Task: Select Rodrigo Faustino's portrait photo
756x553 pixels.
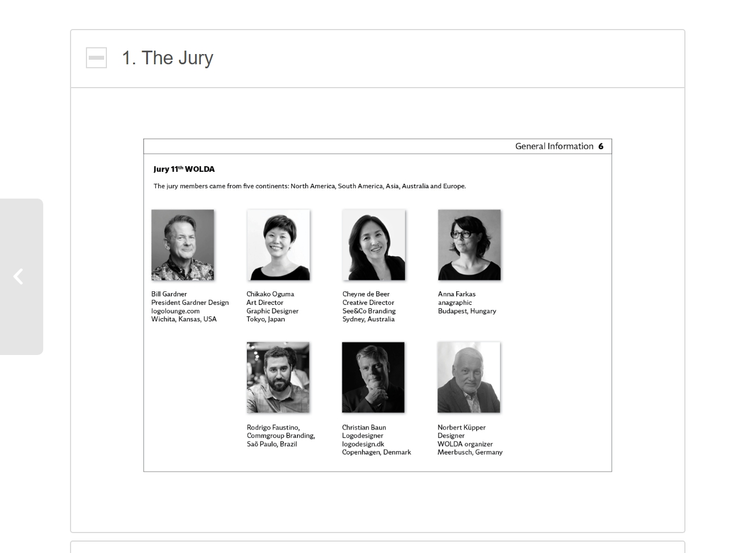Action: (278, 377)
